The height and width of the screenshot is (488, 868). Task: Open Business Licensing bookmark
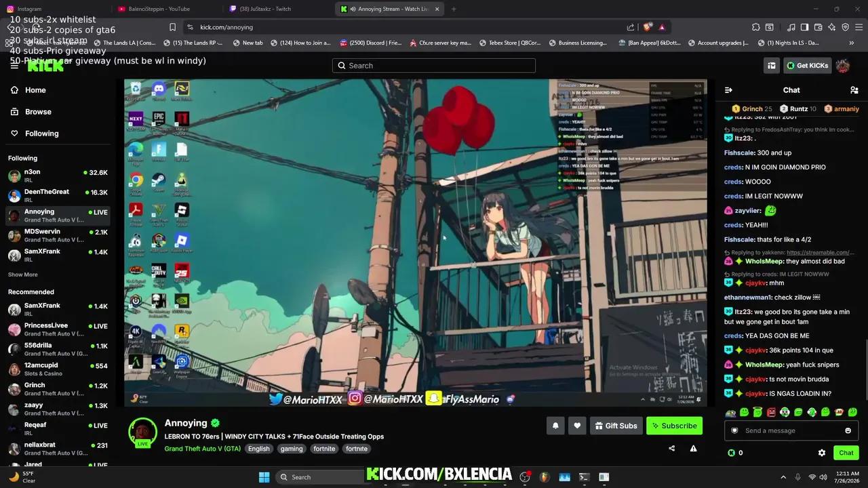click(576, 43)
